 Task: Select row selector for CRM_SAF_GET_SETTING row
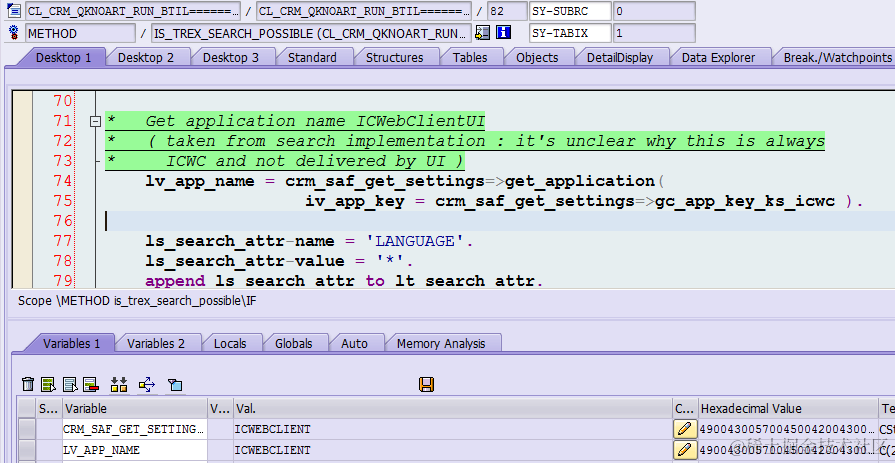tap(26, 429)
